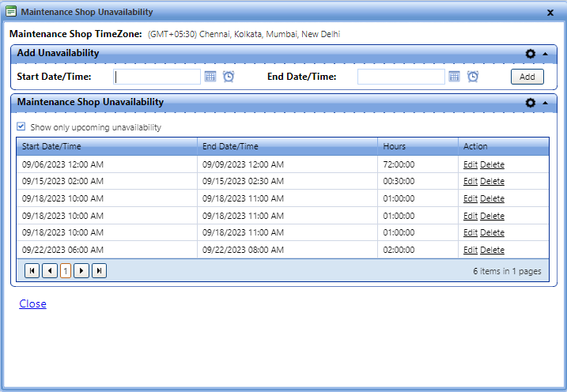Select the 72:00:00 hours cell

point(418,164)
